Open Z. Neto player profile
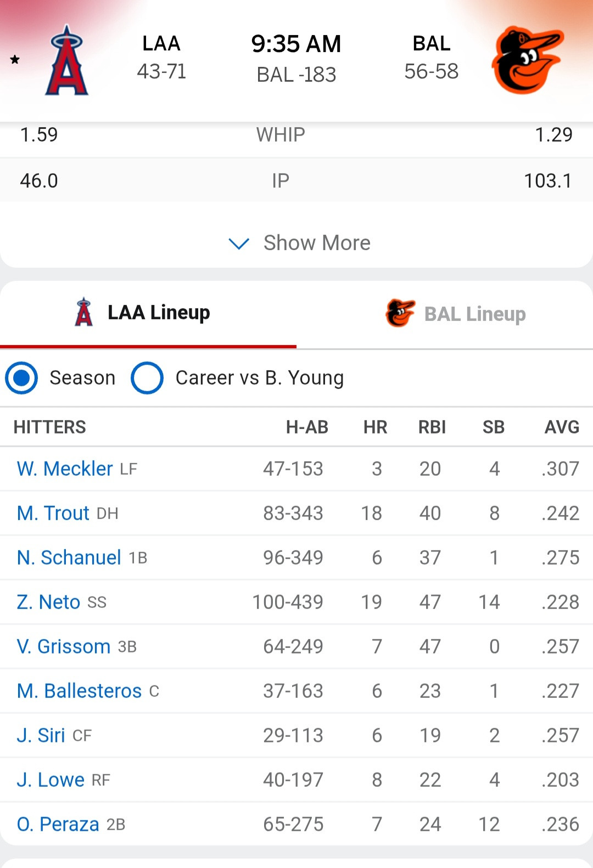The width and height of the screenshot is (593, 868). [x=48, y=602]
